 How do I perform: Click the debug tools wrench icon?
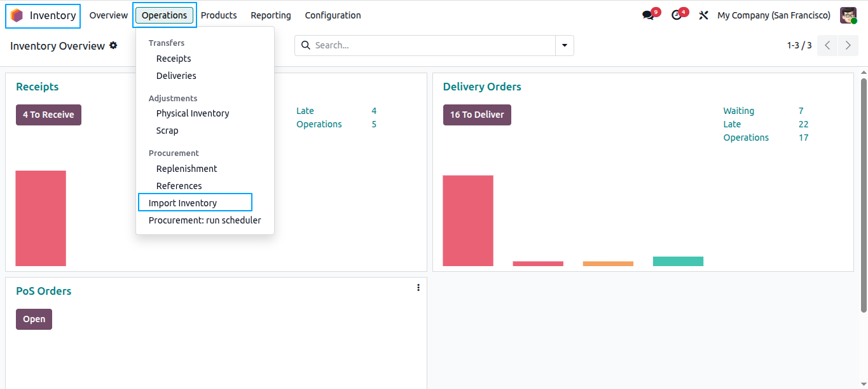pos(703,15)
